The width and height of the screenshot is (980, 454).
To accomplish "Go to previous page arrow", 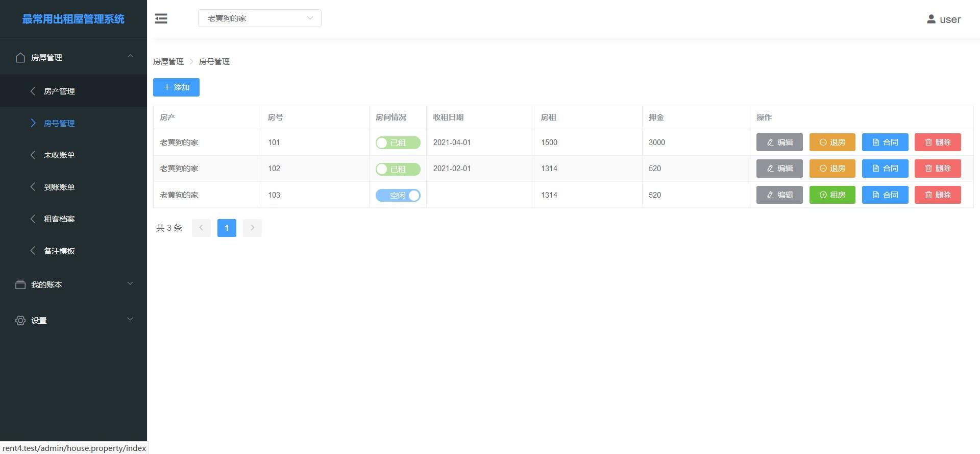I will click(201, 228).
